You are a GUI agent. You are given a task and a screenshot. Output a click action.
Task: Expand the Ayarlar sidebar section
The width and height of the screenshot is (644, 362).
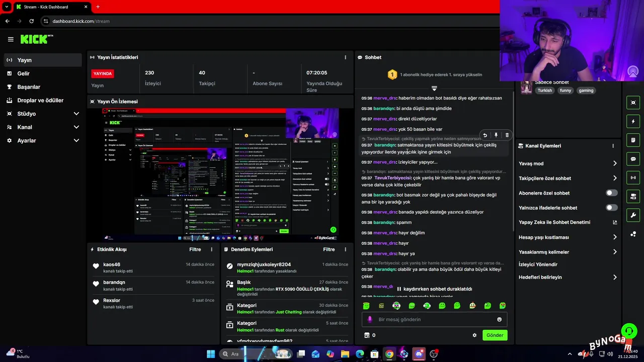43,141
